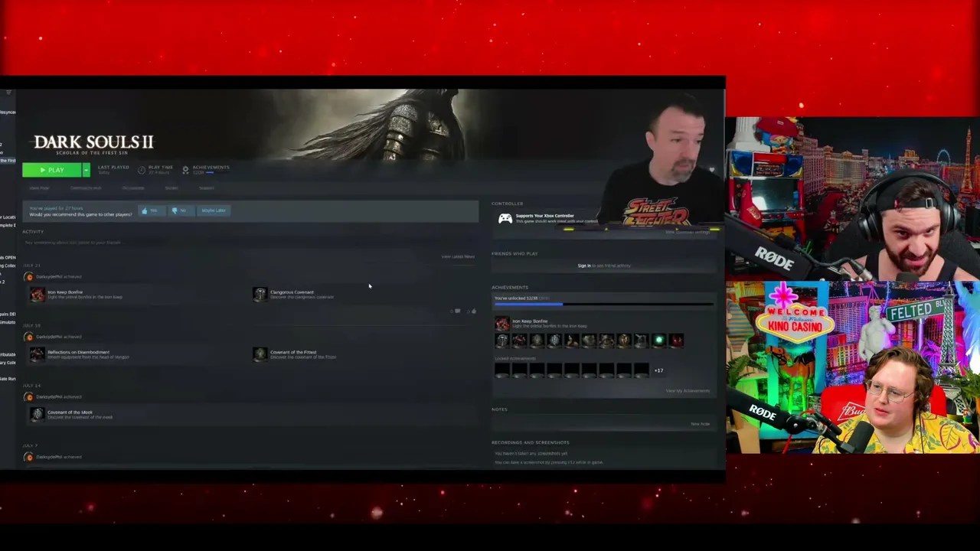The height and width of the screenshot is (551, 980).
Task: Recommend the game with the Yes button
Action: point(150,210)
